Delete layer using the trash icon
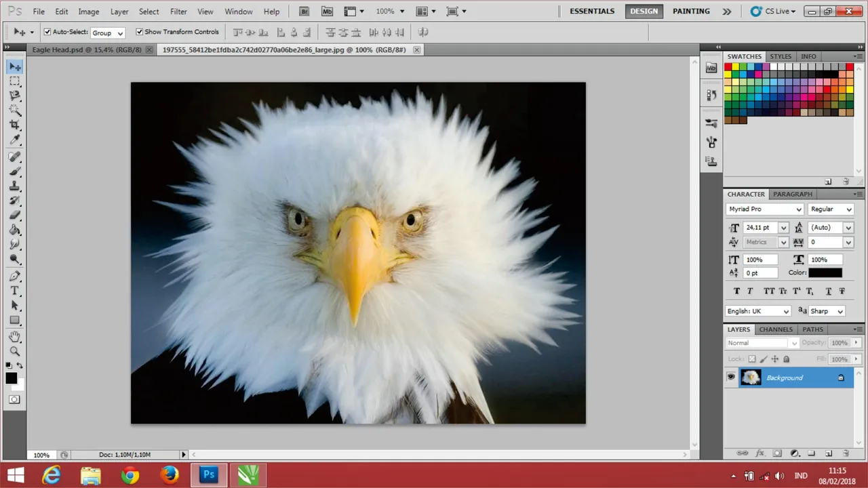 click(846, 453)
